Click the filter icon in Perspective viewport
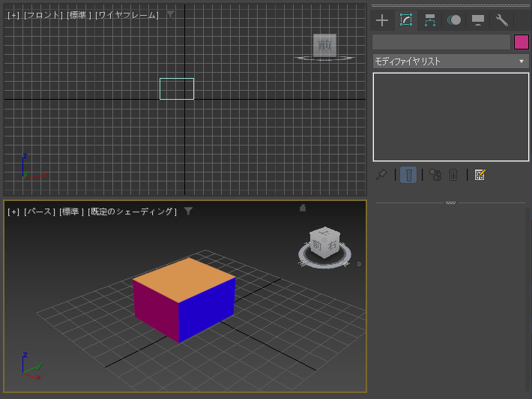532x399 pixels. (x=188, y=211)
